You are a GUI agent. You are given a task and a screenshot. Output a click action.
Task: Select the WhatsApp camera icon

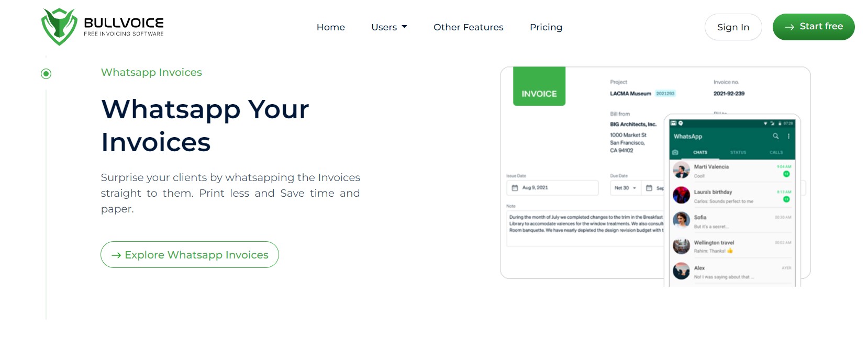click(675, 152)
